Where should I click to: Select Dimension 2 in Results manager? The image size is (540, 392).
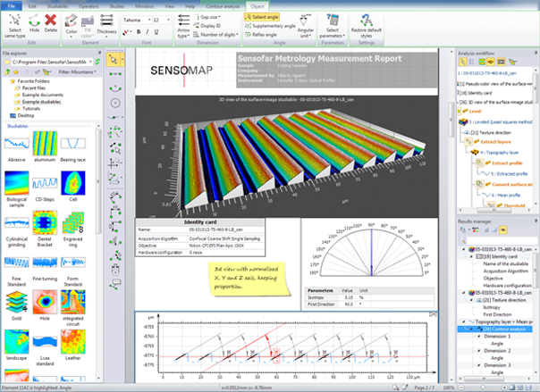point(497,351)
